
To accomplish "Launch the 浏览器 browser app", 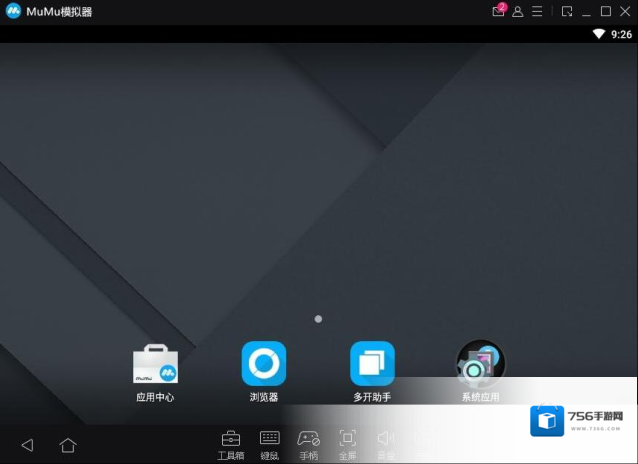I will pyautogui.click(x=264, y=364).
